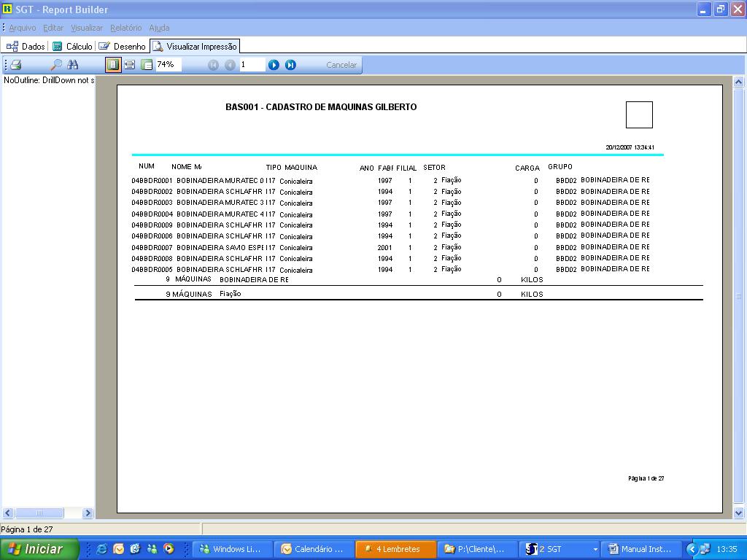
Task: Go to the previous page
Action: coord(230,65)
